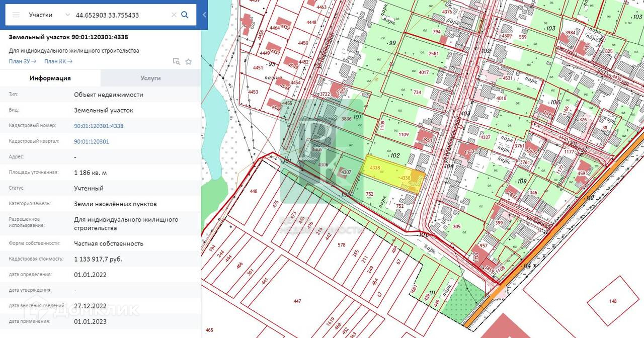Click parcel 1619 on the map
Image resolution: width=644 pixels, height=338 pixels.
331,321
